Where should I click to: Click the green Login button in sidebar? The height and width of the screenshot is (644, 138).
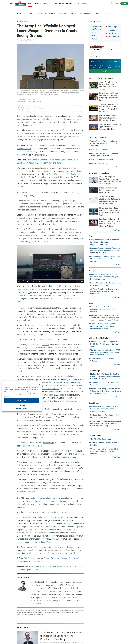[105, 71]
